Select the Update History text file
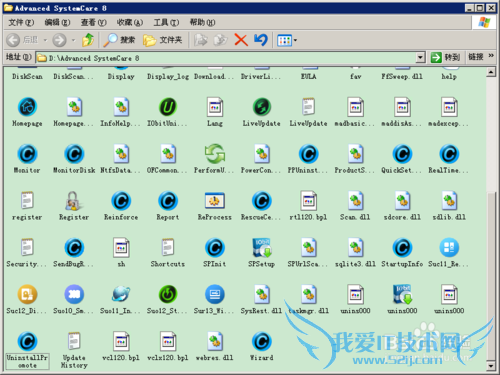Screen dimensions: 500x375 [74, 342]
